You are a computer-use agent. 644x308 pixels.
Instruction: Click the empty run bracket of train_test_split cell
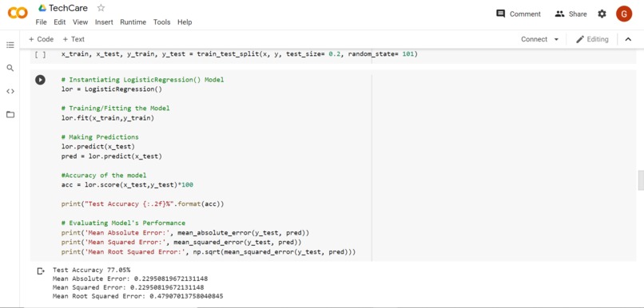click(40, 54)
